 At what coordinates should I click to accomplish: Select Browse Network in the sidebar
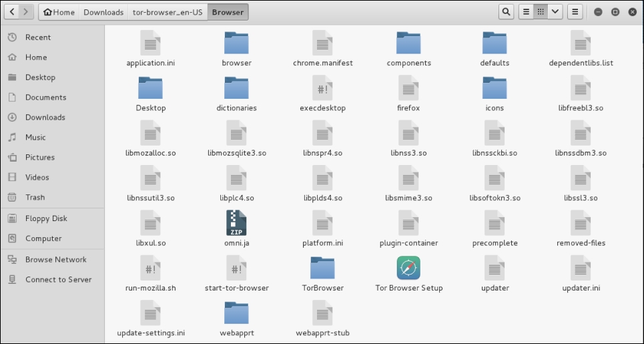(x=52, y=259)
